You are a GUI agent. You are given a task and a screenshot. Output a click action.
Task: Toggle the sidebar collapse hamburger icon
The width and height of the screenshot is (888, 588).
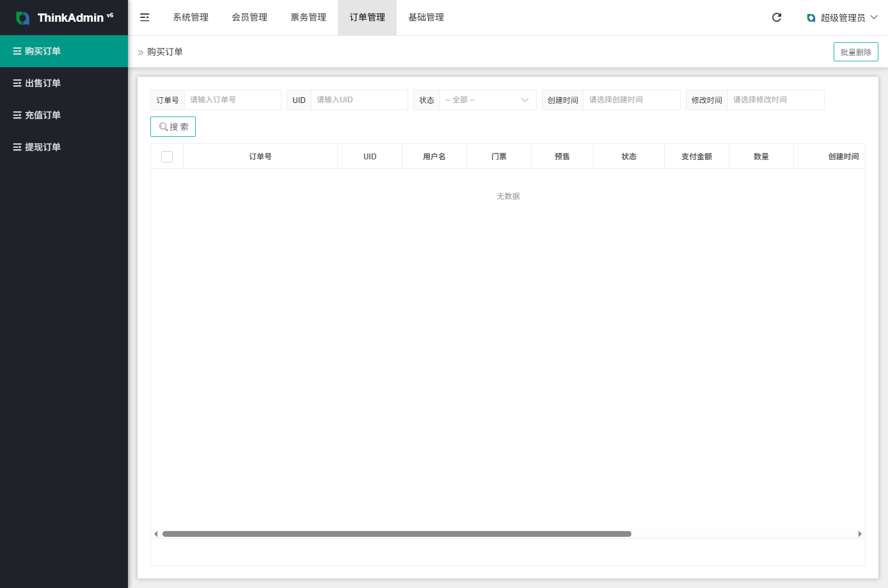[145, 17]
